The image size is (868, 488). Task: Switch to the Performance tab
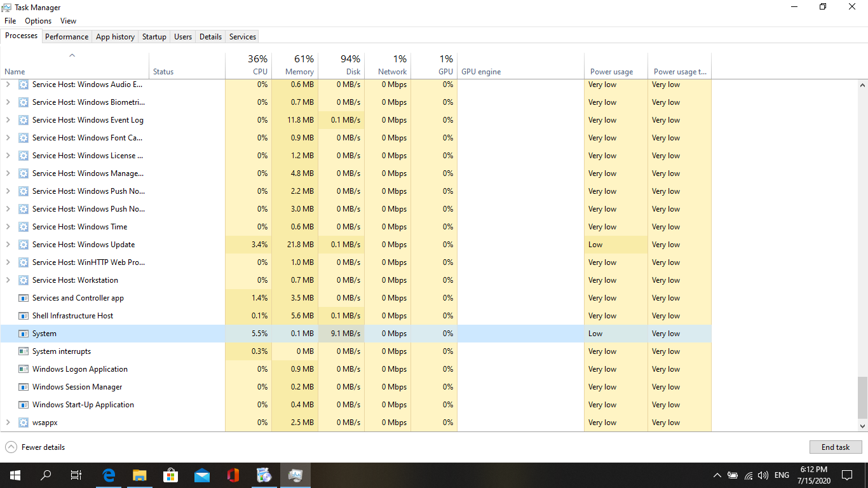(x=66, y=36)
